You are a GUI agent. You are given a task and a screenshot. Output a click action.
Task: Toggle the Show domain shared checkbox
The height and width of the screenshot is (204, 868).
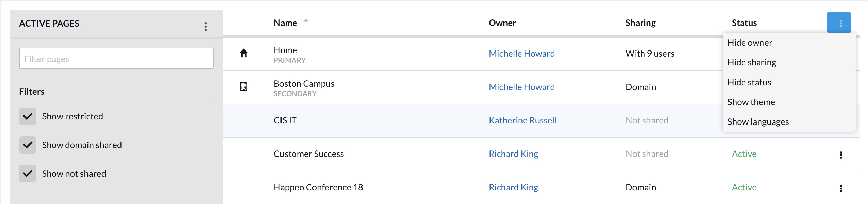pyautogui.click(x=28, y=145)
